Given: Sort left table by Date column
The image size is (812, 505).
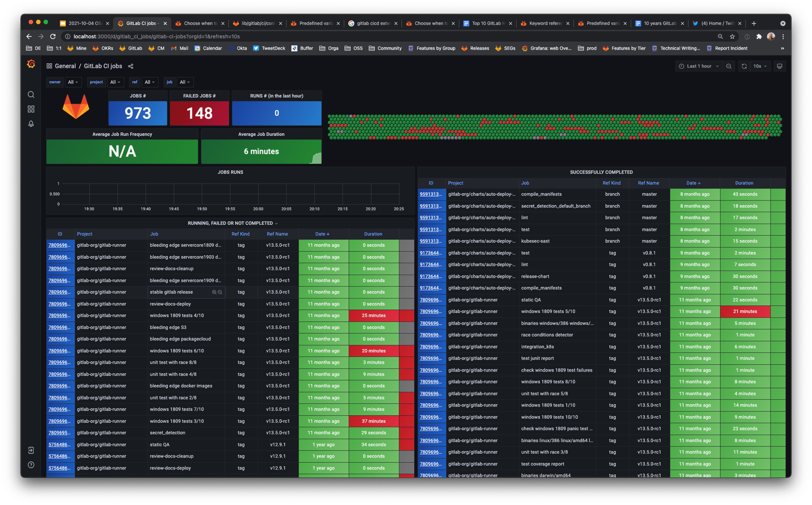Looking at the screenshot, I should pos(322,234).
